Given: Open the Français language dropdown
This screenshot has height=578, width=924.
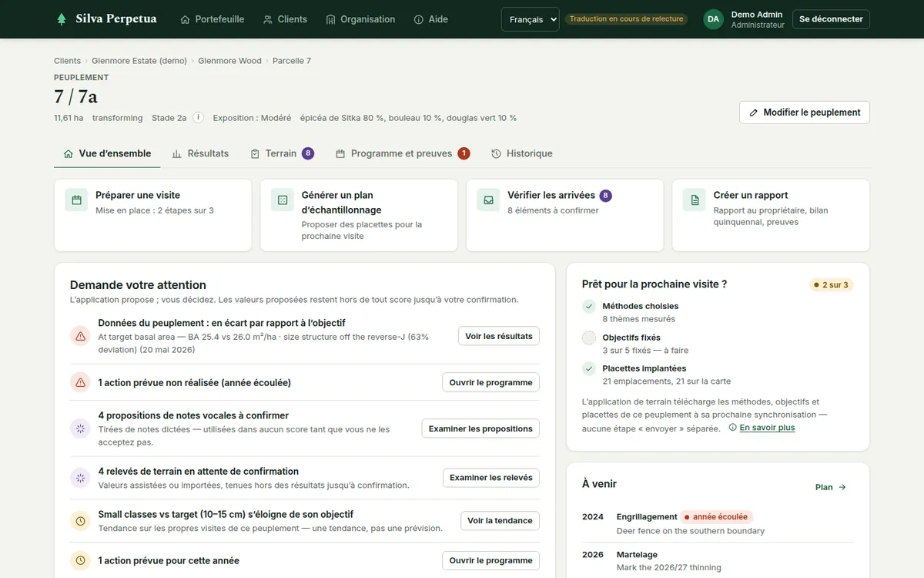Looking at the screenshot, I should click(530, 19).
